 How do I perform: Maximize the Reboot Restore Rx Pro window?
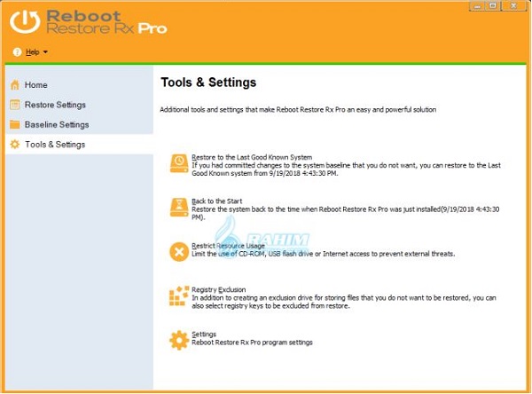pos(493,6)
